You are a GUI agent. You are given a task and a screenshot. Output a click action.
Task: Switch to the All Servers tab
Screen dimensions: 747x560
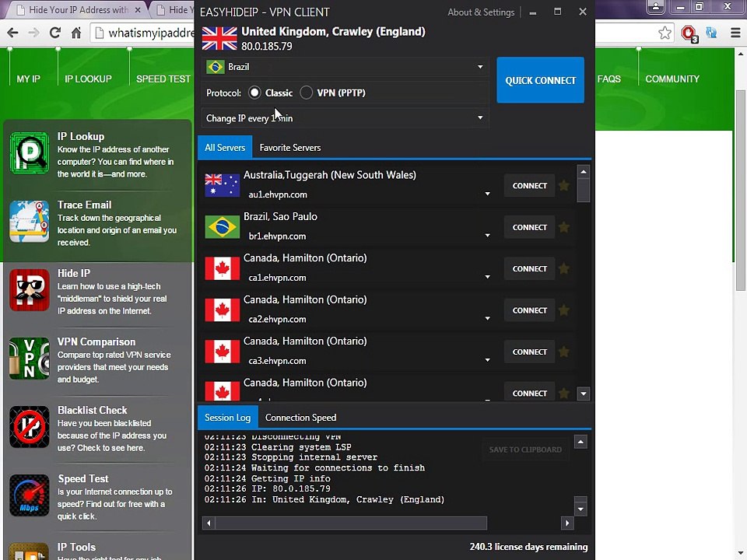point(225,148)
